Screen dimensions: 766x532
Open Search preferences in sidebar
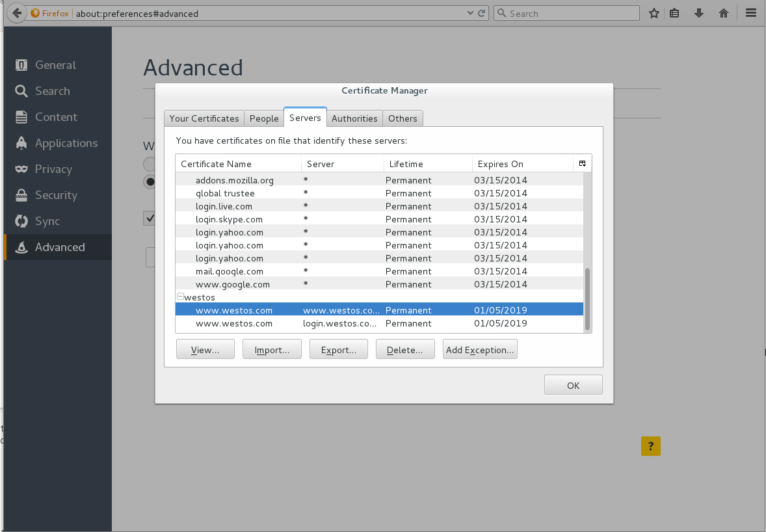coord(58,91)
